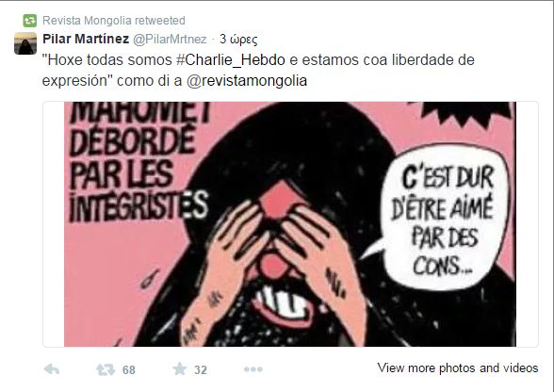Viewport: 554px width, 392px height.
Task: Favorite the tweet with the star icon
Action: coord(180,369)
